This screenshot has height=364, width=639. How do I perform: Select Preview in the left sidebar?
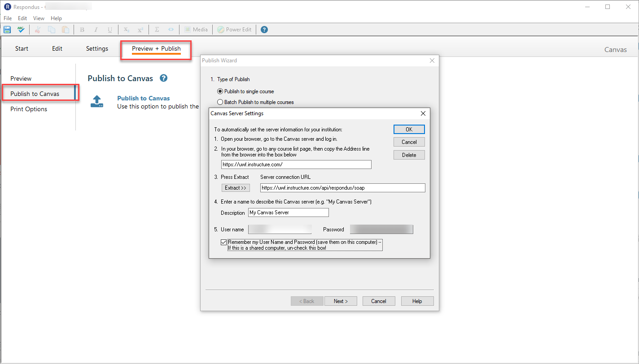click(x=21, y=78)
